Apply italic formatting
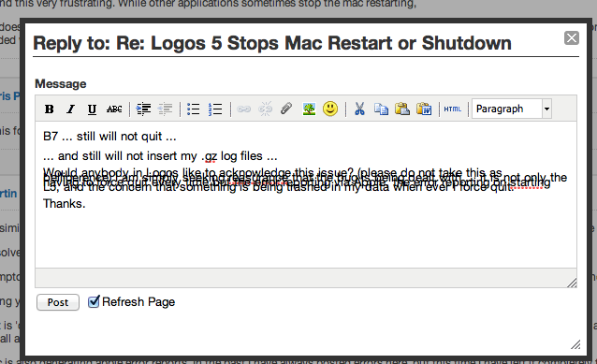 (x=70, y=109)
